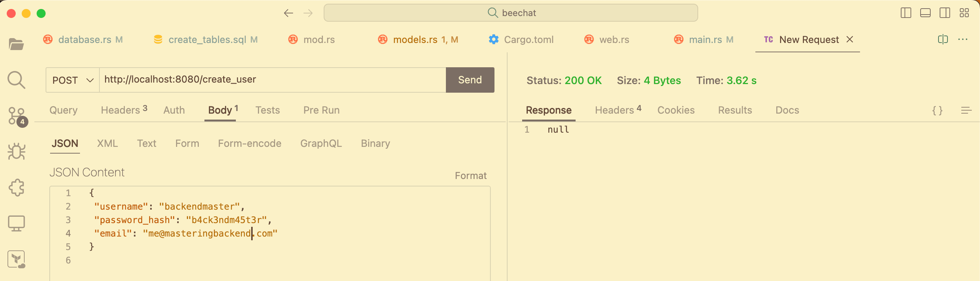Click the bottom sidebar plant icon
Viewport: 980px width, 281px height.
tap(17, 259)
